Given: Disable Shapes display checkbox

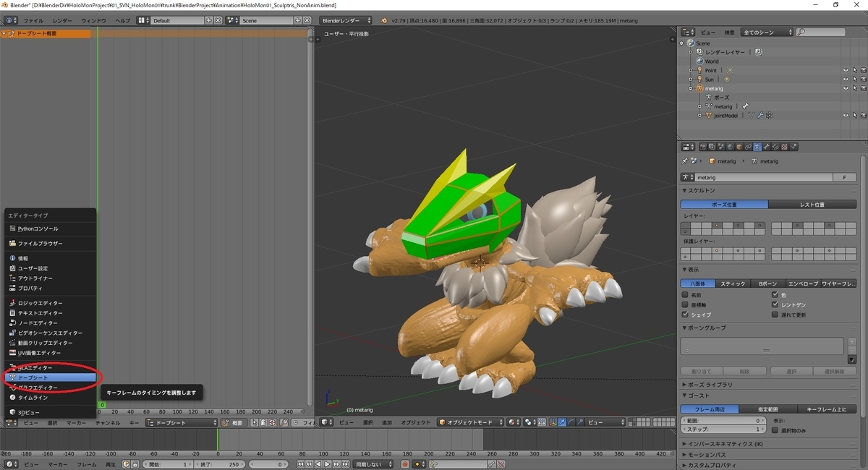Looking at the screenshot, I should 686,315.
